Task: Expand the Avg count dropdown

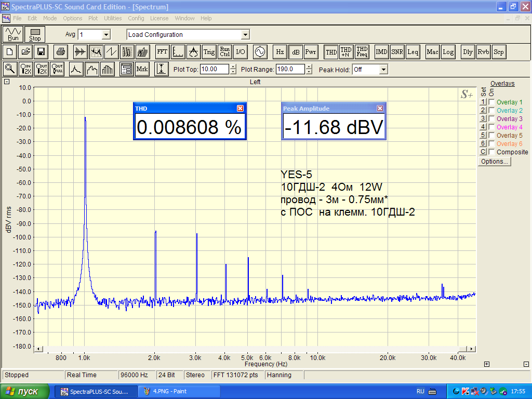Action: point(106,35)
